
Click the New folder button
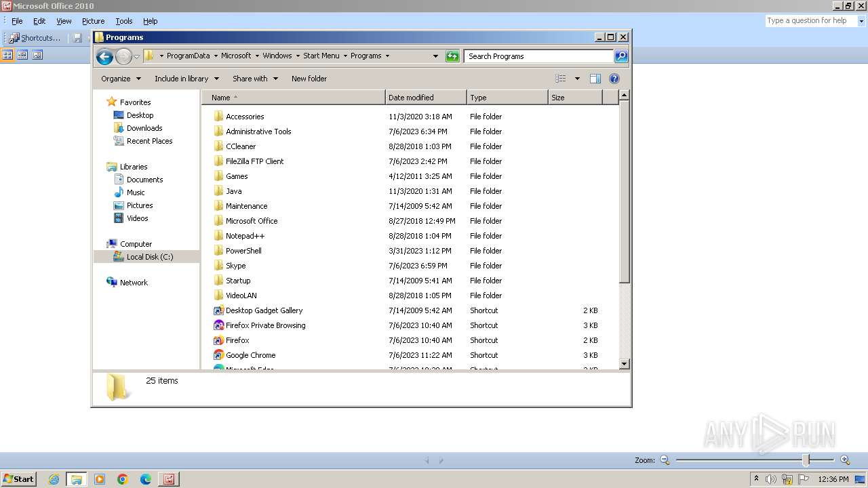tap(309, 79)
